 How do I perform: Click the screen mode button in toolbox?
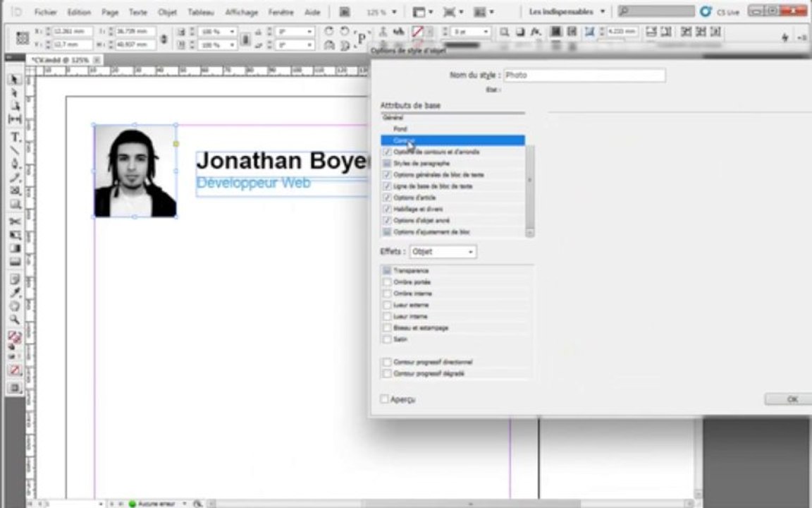(15, 388)
